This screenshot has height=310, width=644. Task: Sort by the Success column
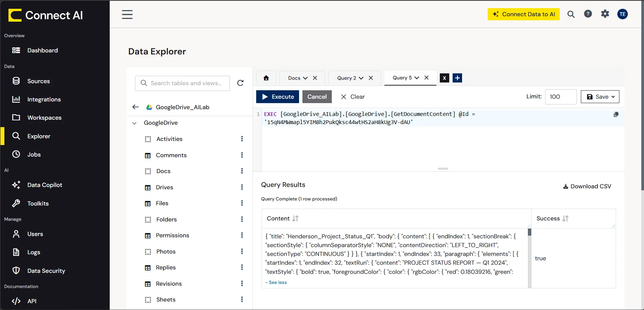(566, 218)
